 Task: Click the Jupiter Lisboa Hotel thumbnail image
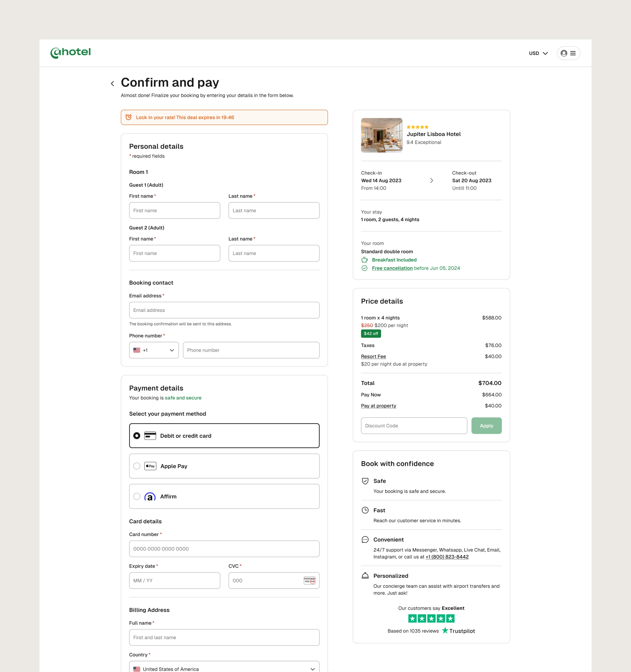(382, 135)
